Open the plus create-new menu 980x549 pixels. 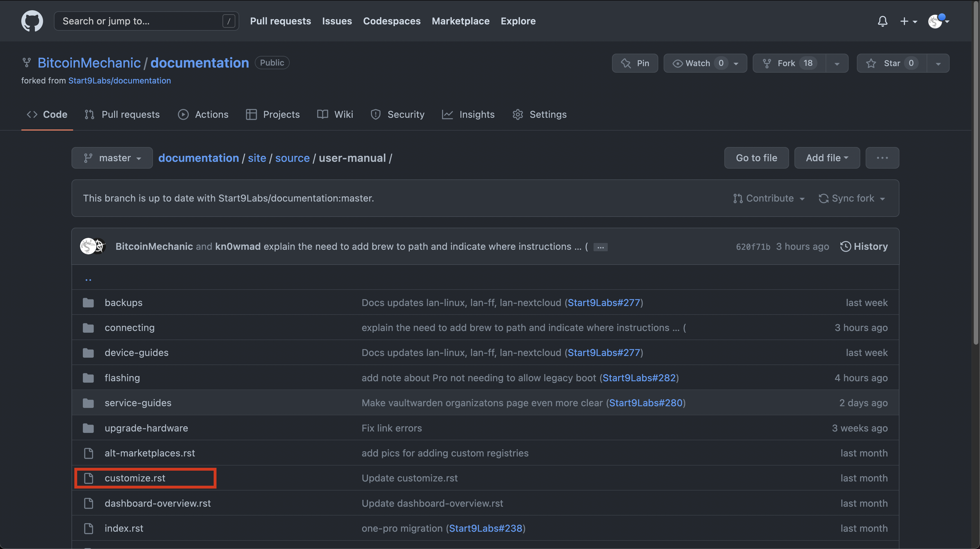point(908,21)
